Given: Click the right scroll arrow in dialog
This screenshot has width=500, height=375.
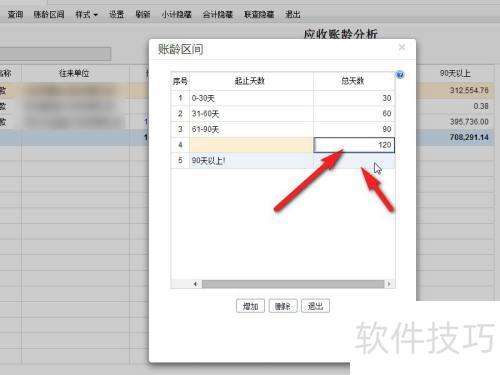Looking at the screenshot, I should click(389, 284).
